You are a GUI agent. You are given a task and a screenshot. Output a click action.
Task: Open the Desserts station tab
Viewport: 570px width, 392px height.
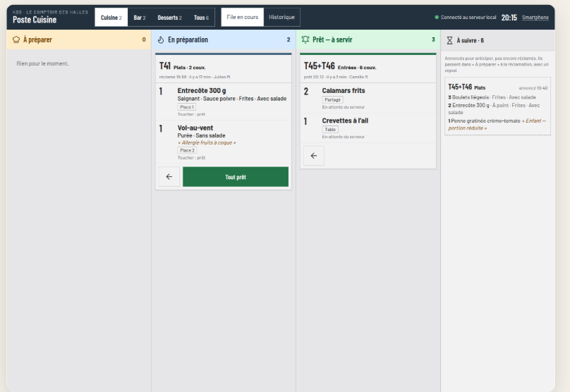(x=169, y=18)
